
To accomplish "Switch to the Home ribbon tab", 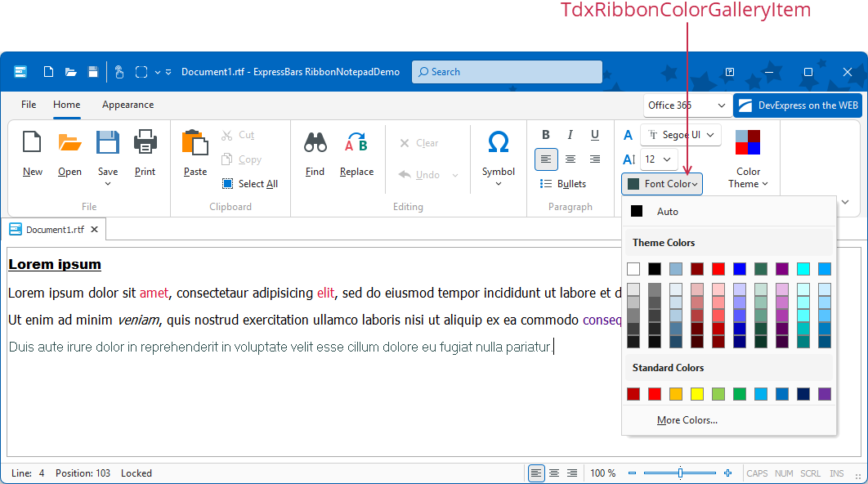I will 66,105.
